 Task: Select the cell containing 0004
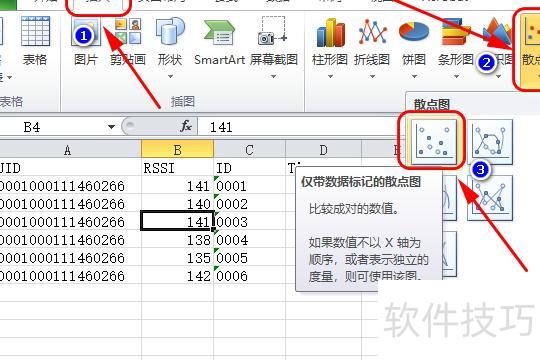pyautogui.click(x=250, y=239)
